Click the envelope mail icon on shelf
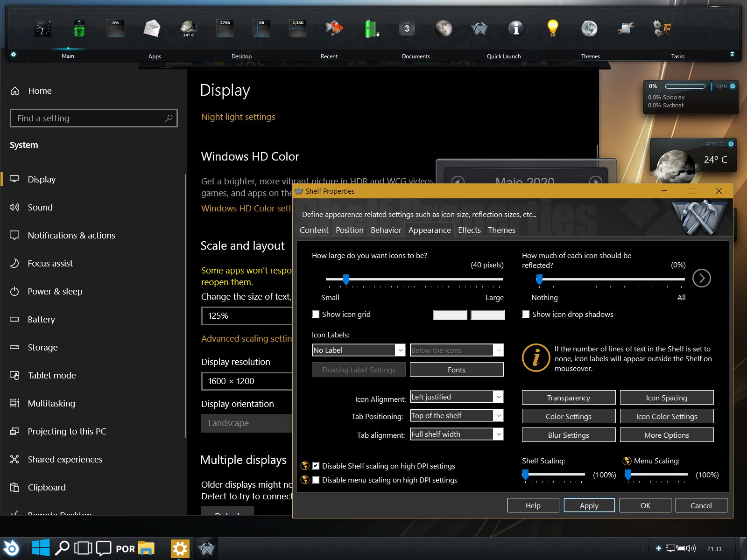747x560 pixels. click(152, 28)
